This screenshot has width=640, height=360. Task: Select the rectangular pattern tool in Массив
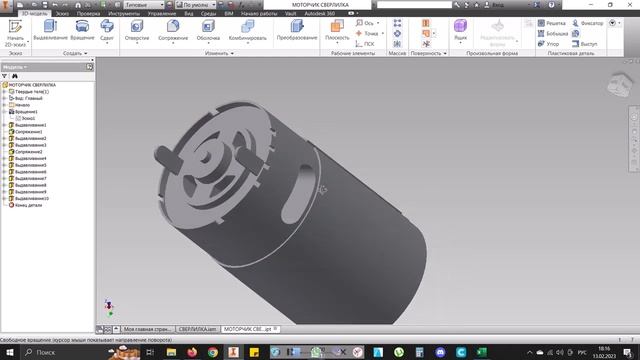click(398, 23)
